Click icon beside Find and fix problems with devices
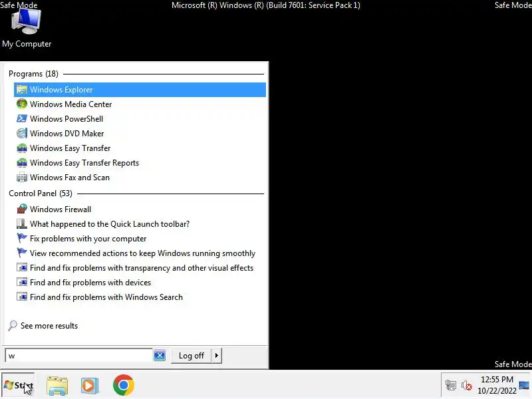532x399 pixels. click(x=22, y=282)
